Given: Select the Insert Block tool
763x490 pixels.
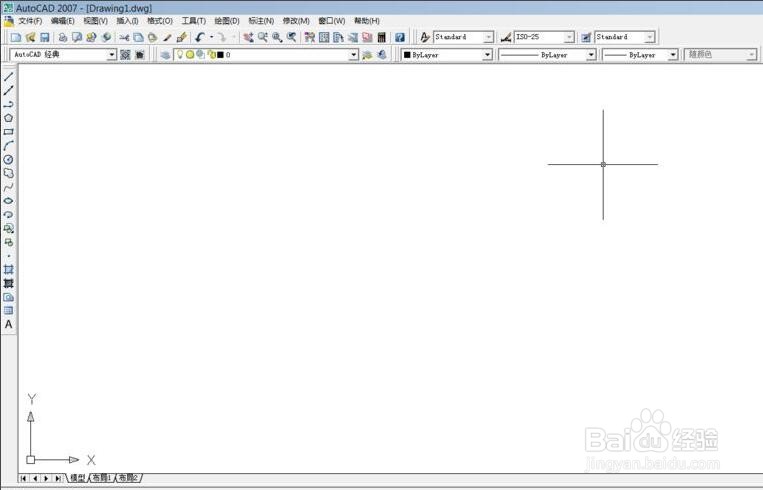Looking at the screenshot, I should tap(8, 228).
